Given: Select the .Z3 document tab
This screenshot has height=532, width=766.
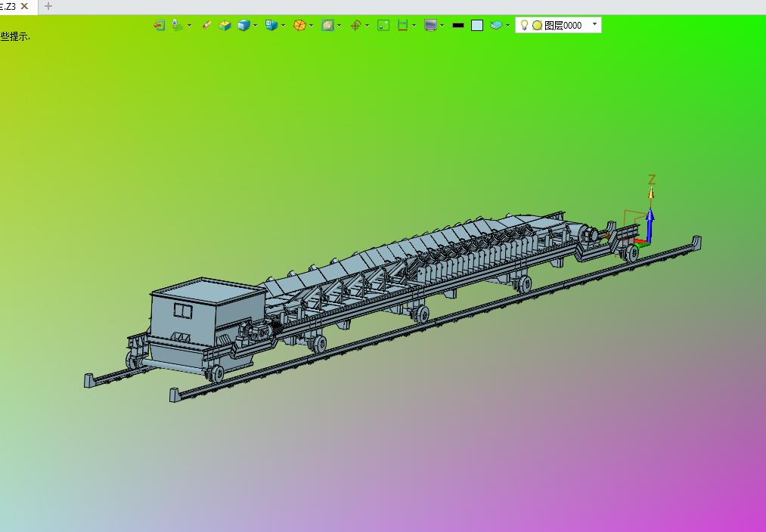Looking at the screenshot, I should click(8, 6).
